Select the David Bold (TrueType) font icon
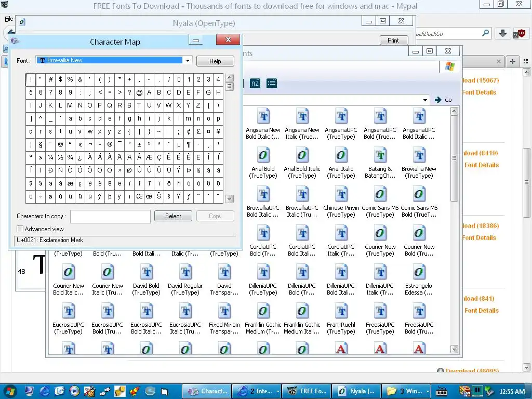The height and width of the screenshot is (399, 532). (x=146, y=272)
